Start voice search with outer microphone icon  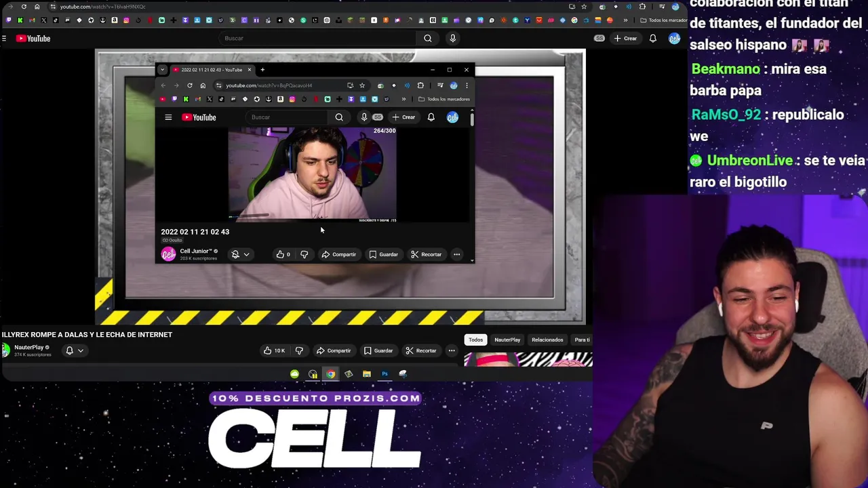(x=452, y=39)
